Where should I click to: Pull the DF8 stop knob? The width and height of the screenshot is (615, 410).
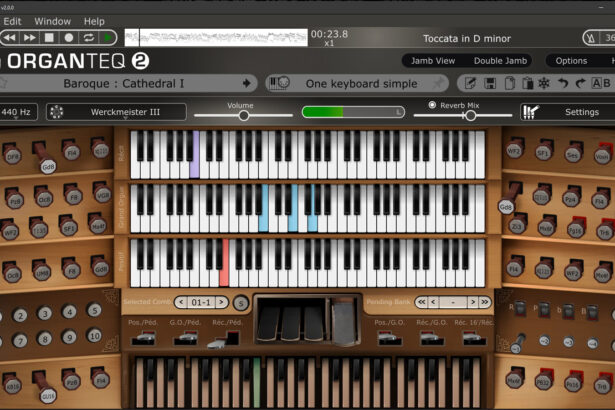tap(12, 155)
